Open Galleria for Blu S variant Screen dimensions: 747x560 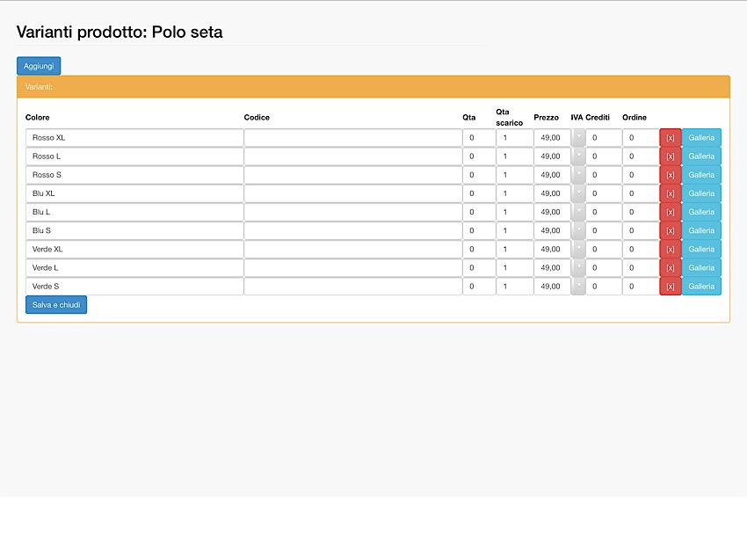coord(701,230)
